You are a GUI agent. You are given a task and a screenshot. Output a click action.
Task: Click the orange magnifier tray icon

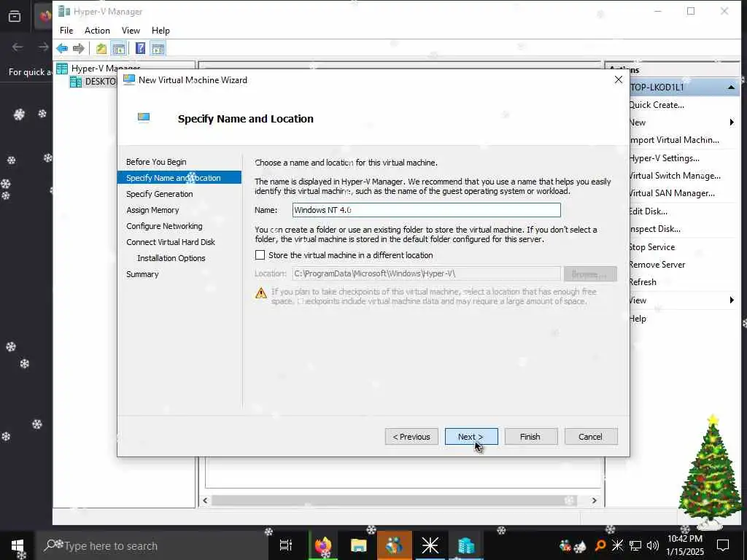pos(600,545)
